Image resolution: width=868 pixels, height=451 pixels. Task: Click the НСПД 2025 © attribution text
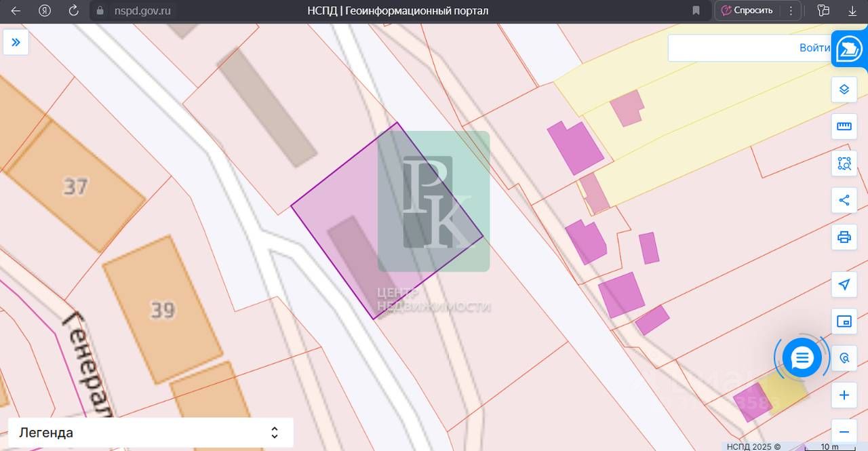coord(753,447)
